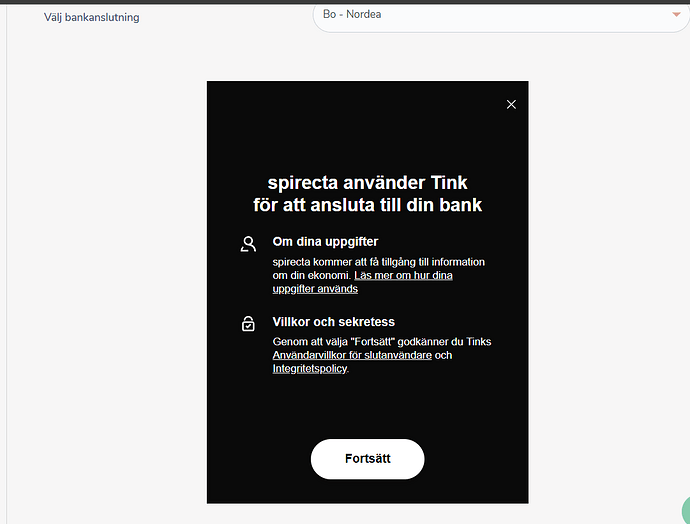Open Användarvillkor för slutanvändare link
This screenshot has height=524, width=690.
pos(352,355)
